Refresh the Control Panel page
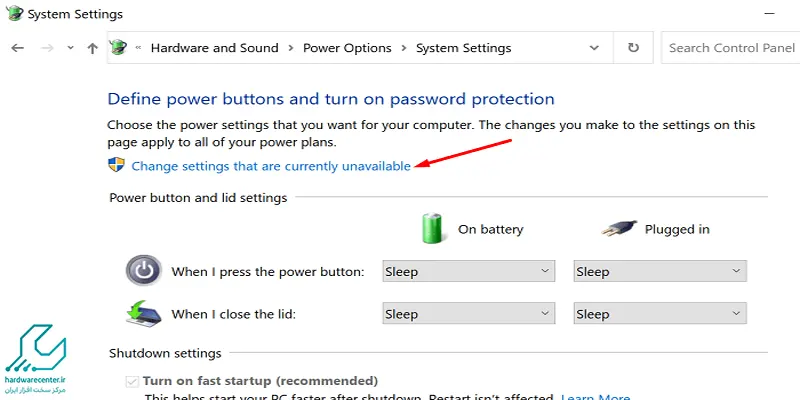Viewport: 800px width, 400px height. [633, 48]
